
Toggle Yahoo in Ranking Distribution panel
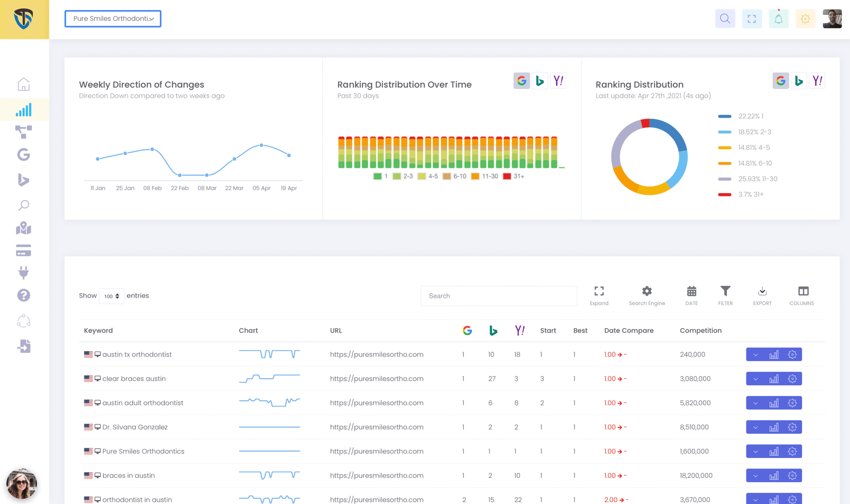point(817,81)
